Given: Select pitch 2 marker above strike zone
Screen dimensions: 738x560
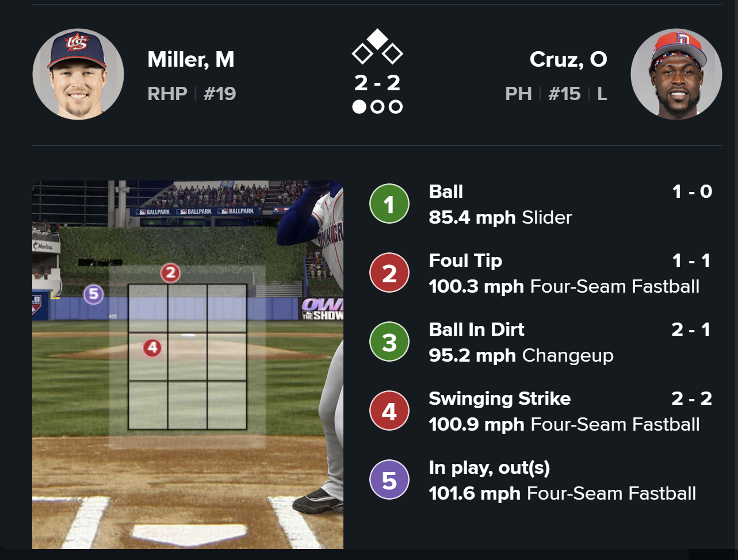Looking at the screenshot, I should click(x=170, y=273).
